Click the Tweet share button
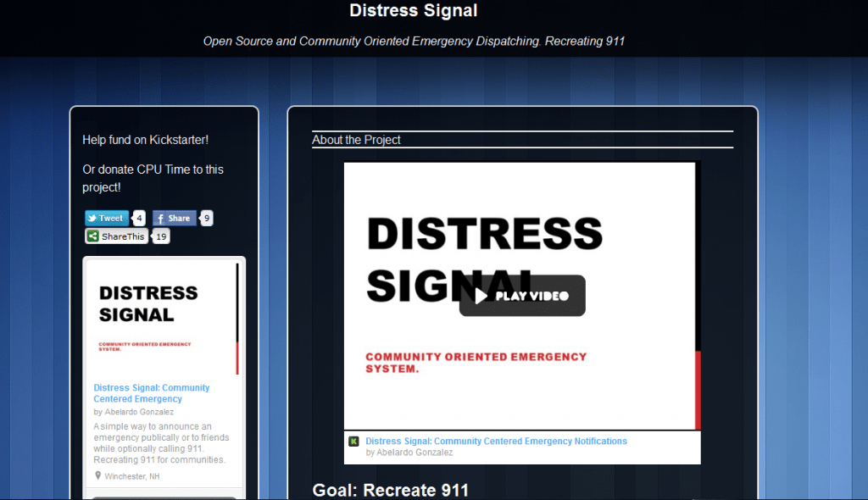 106,218
